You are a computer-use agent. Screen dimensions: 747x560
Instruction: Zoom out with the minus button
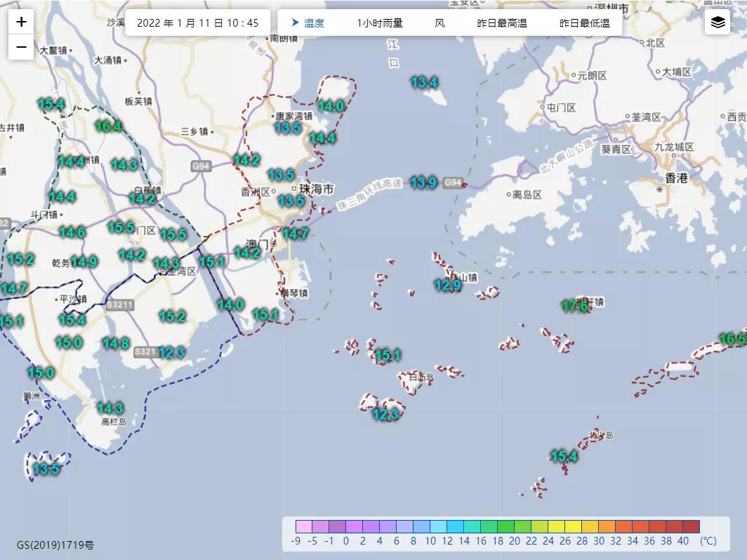click(x=21, y=47)
